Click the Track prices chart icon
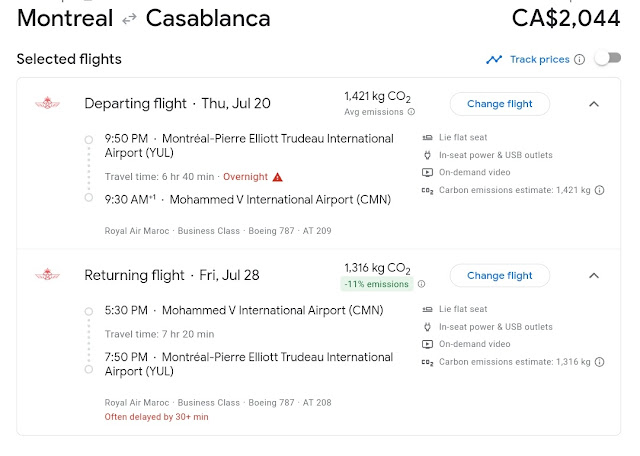Image resolution: width=640 pixels, height=456 pixels. coord(494,59)
